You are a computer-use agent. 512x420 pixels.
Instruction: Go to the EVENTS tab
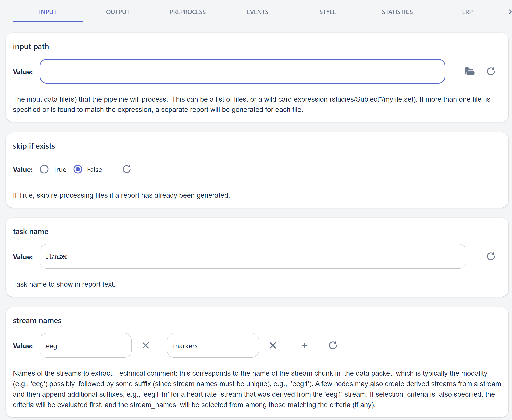(258, 12)
